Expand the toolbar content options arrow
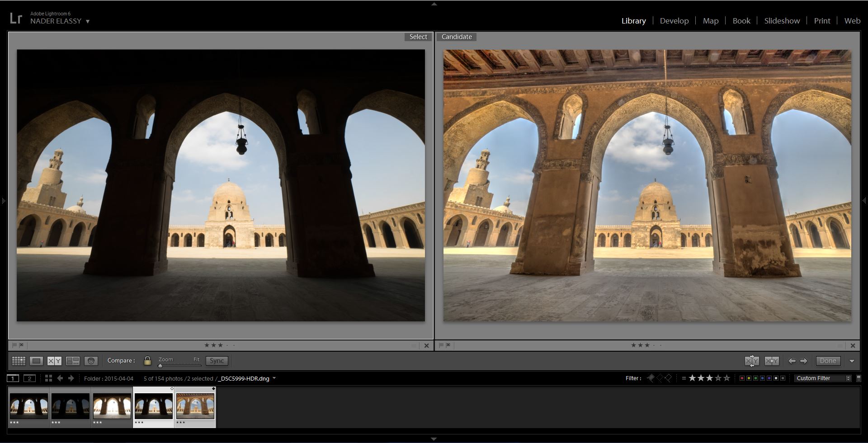 click(x=852, y=361)
